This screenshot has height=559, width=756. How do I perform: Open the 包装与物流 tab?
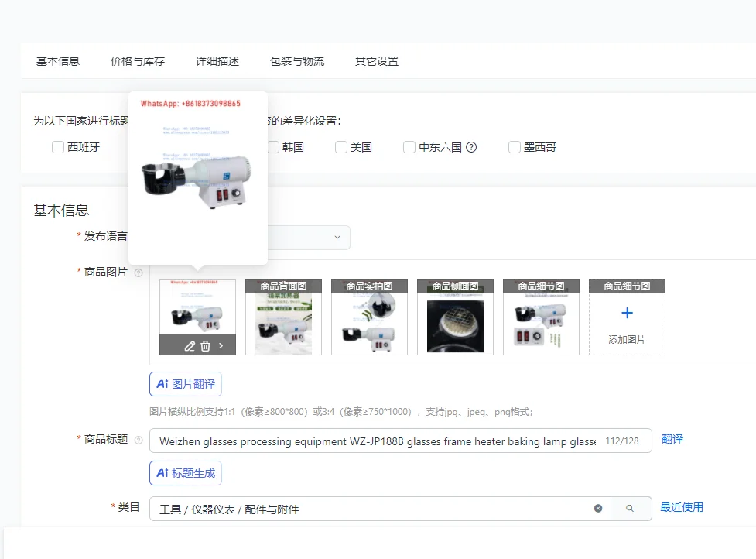pyautogui.click(x=297, y=60)
